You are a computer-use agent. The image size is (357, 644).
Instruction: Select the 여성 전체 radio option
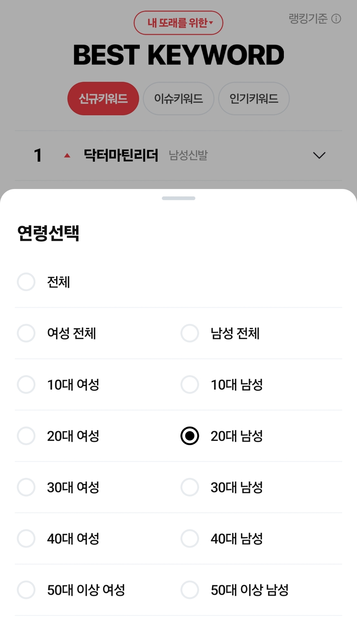click(x=26, y=333)
